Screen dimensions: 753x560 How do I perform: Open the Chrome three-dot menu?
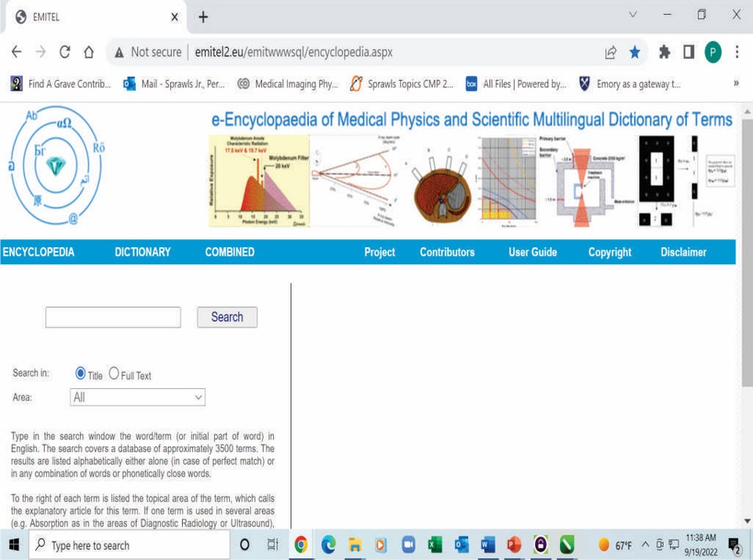737,53
